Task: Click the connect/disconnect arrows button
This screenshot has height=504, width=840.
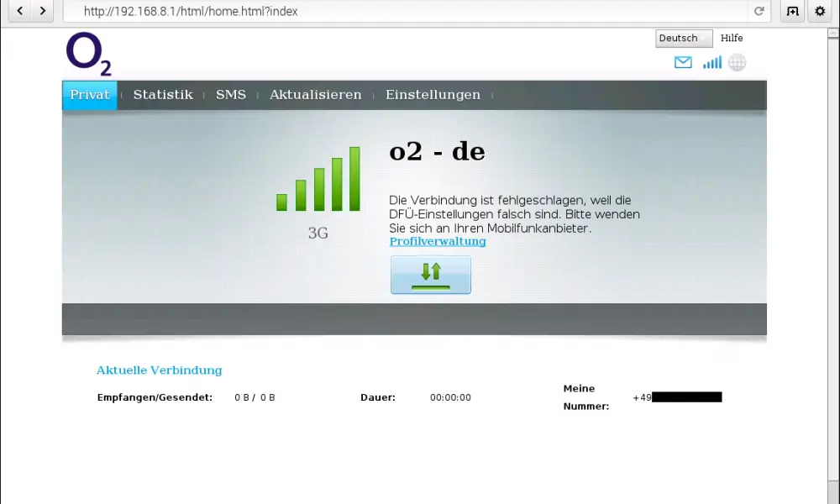Action: point(431,275)
